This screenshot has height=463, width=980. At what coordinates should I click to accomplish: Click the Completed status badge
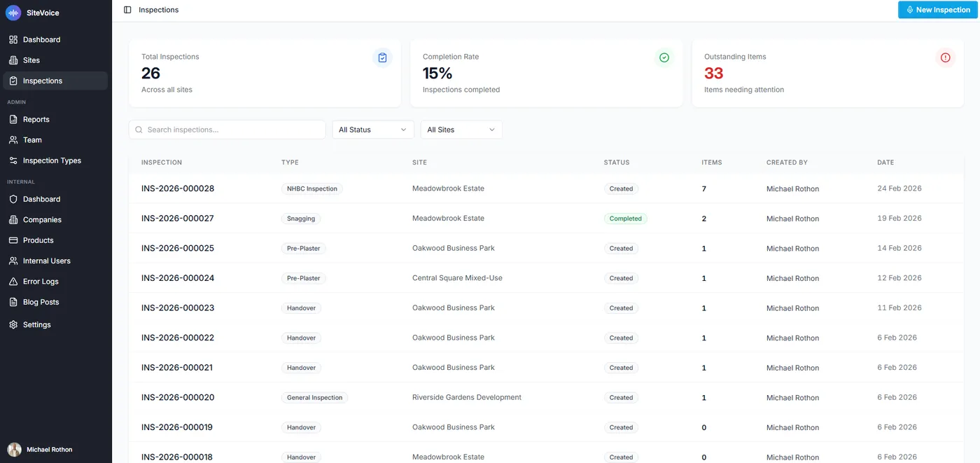[626, 219]
